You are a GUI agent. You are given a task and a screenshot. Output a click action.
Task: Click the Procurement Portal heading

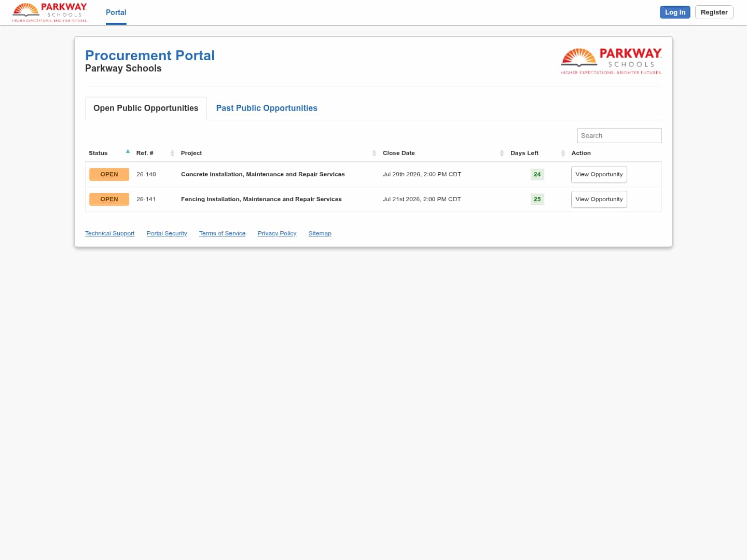pyautogui.click(x=150, y=55)
